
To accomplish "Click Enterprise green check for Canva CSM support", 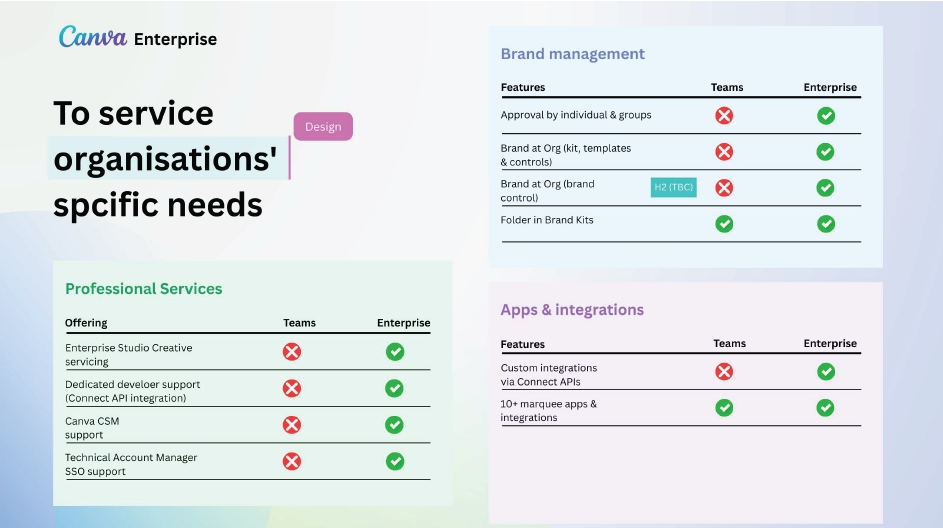I will click(x=395, y=425).
